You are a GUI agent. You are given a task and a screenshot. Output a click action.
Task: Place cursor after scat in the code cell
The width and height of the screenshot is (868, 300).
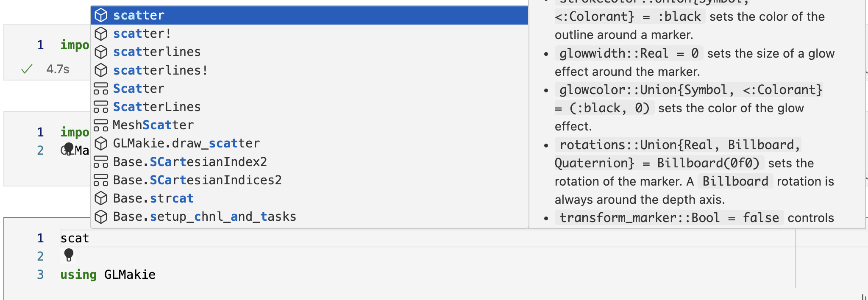coord(90,238)
